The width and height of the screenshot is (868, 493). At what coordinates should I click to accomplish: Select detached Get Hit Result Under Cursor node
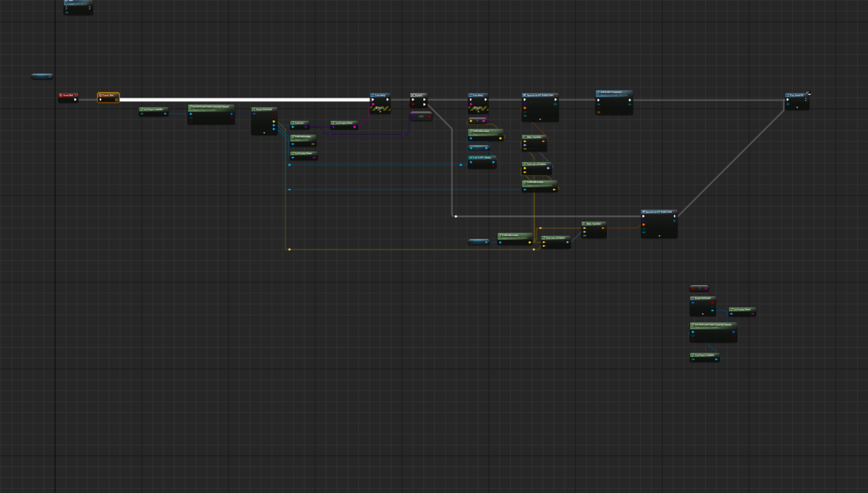[x=713, y=332]
